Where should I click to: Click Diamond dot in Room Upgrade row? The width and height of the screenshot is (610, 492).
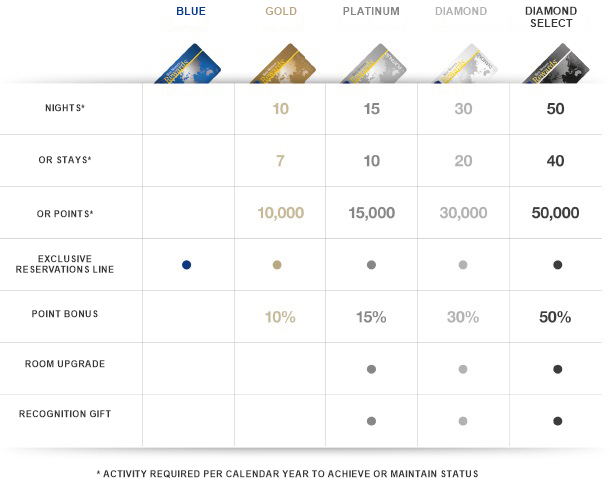click(x=463, y=369)
